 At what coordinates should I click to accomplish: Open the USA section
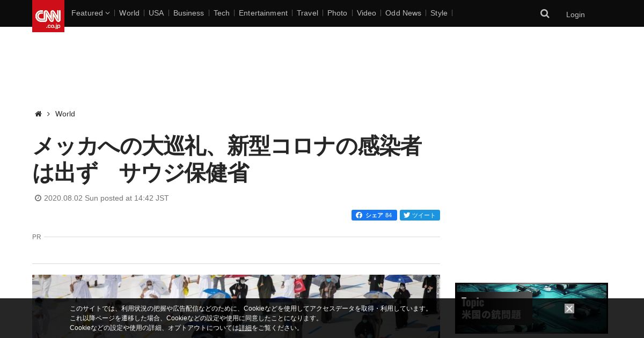point(156,13)
